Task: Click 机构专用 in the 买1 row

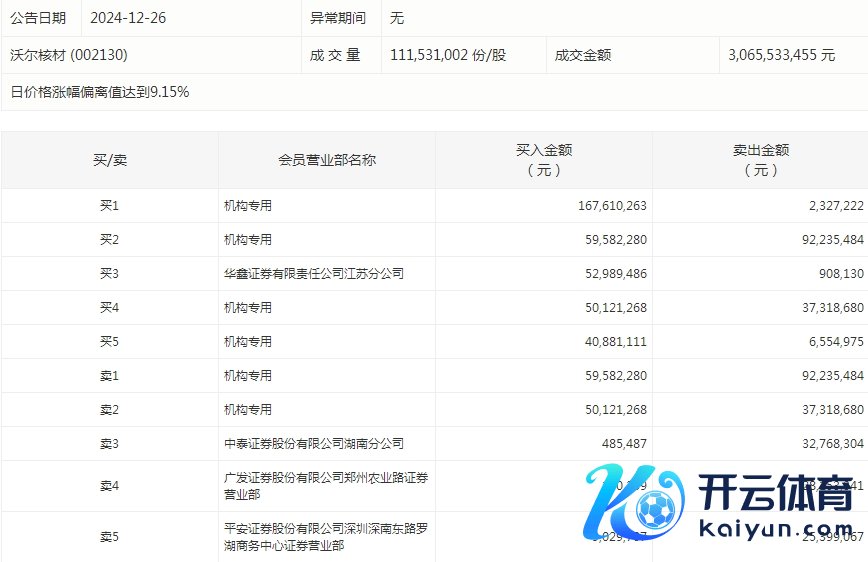Action: pos(248,205)
